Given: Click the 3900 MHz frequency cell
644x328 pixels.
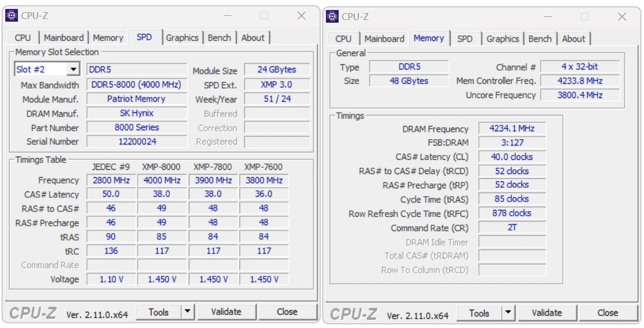Looking at the screenshot, I should pos(213,180).
